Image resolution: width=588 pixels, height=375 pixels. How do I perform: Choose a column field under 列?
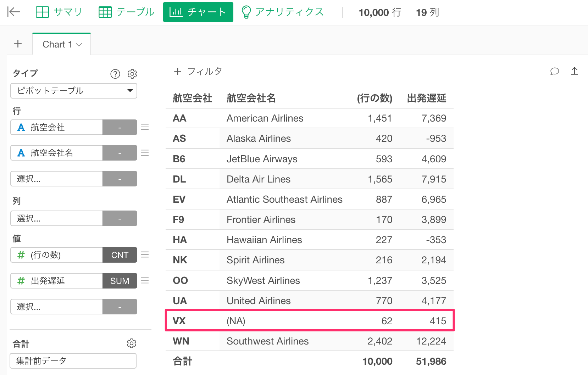tap(57, 218)
